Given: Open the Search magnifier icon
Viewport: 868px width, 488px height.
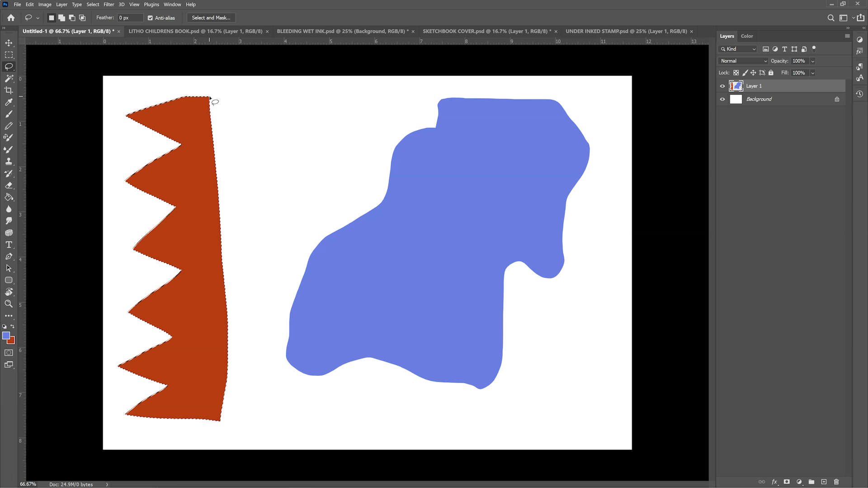Looking at the screenshot, I should coord(830,18).
